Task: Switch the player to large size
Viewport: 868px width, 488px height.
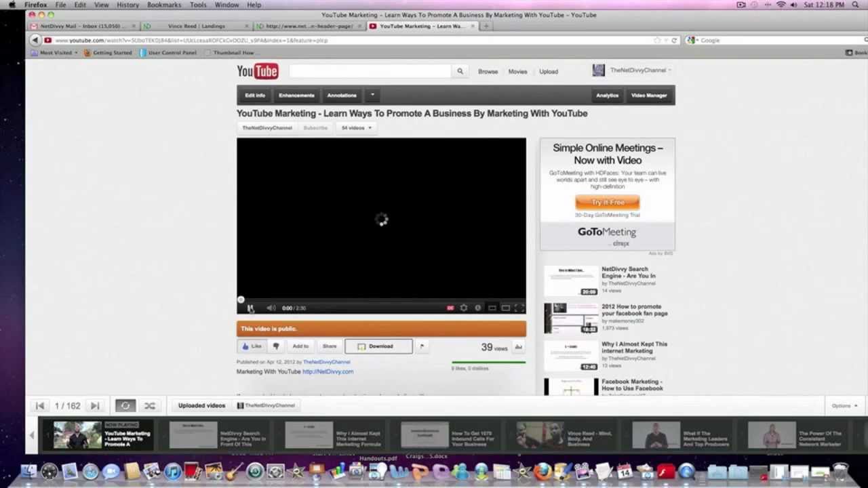Action: coord(506,308)
